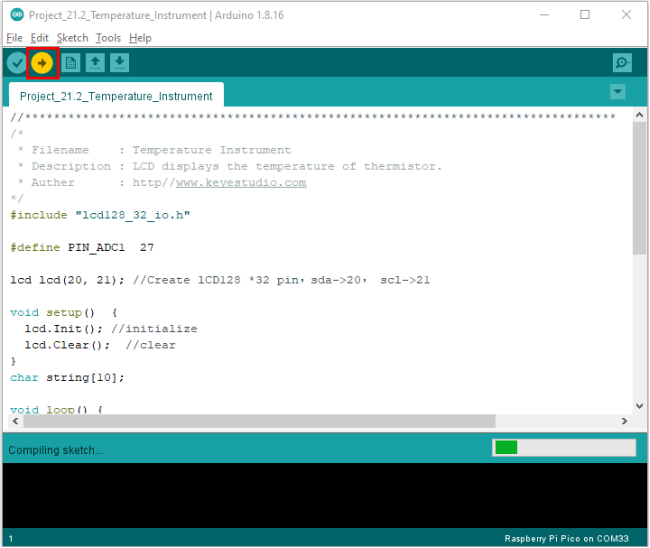The height and width of the screenshot is (548, 650).
Task: Click the line number 1 in status bar
Action: coord(11,539)
